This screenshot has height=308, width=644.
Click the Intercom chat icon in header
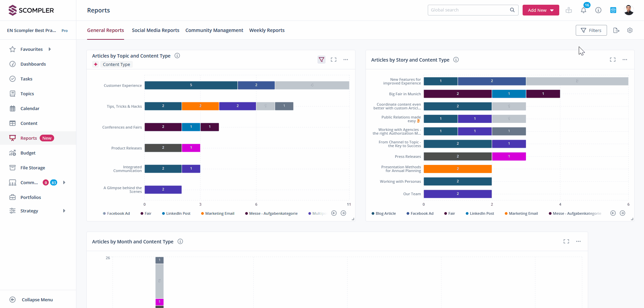[613, 10]
